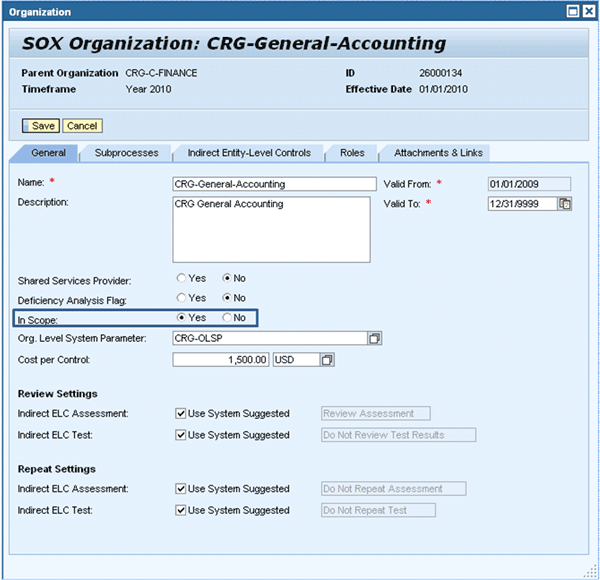The height and width of the screenshot is (580, 600).
Task: Click the Cancel button
Action: pyautogui.click(x=82, y=126)
